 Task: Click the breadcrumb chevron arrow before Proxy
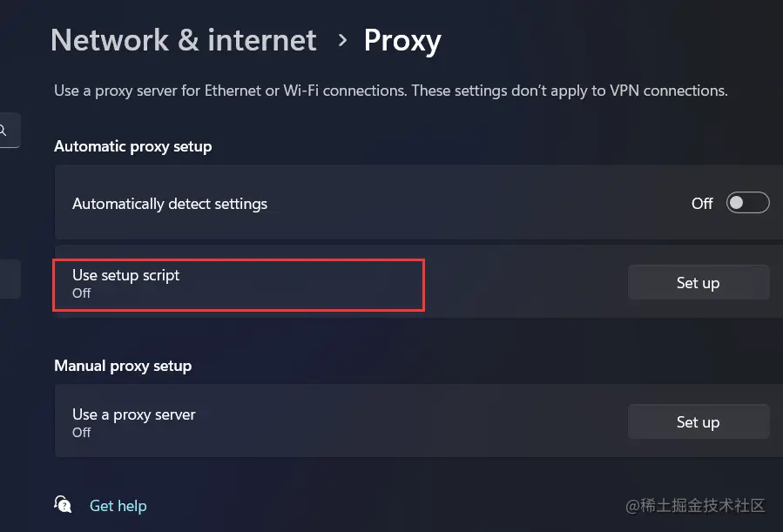[x=342, y=40]
